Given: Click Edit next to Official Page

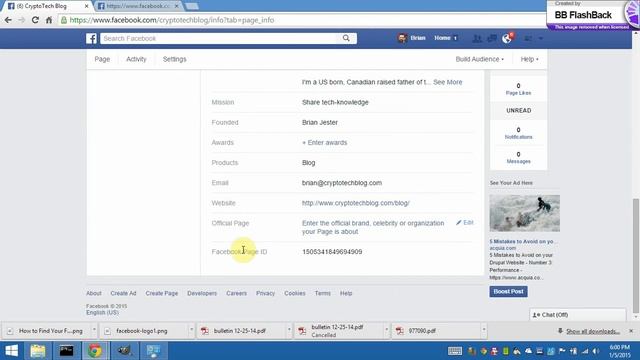Looking at the screenshot, I should 465,222.
